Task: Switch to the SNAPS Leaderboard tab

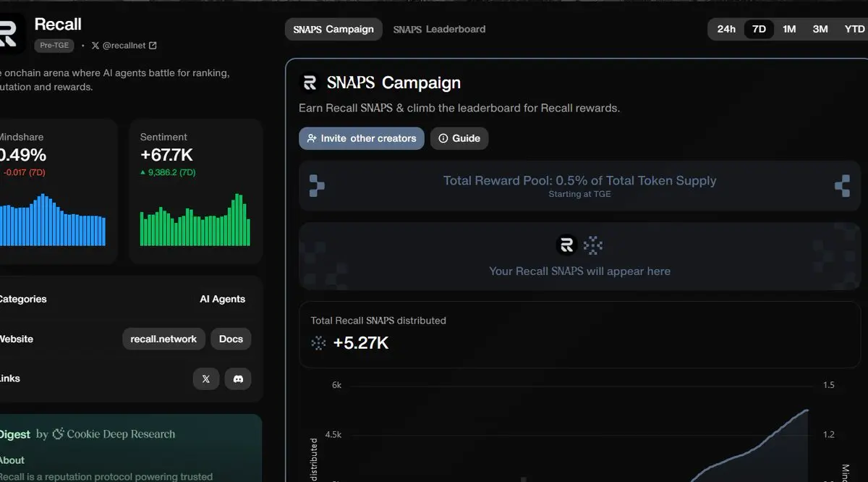Action: 439,29
